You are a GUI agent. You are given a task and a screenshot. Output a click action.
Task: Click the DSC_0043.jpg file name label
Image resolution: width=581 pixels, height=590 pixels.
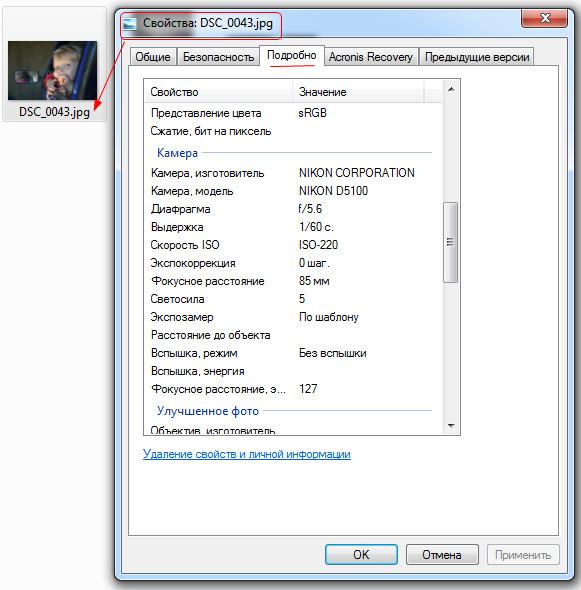tap(54, 112)
